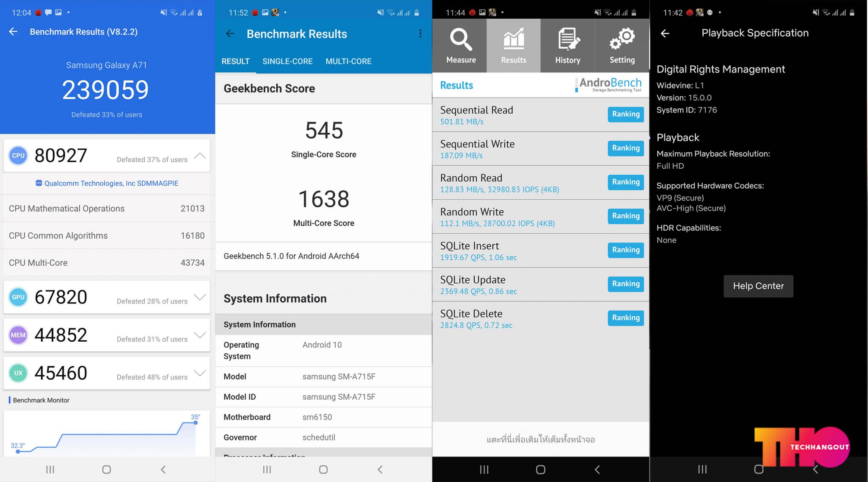Tap the Thai fill-screen prompt text
This screenshot has width=868, height=482.
pyautogui.click(x=540, y=440)
